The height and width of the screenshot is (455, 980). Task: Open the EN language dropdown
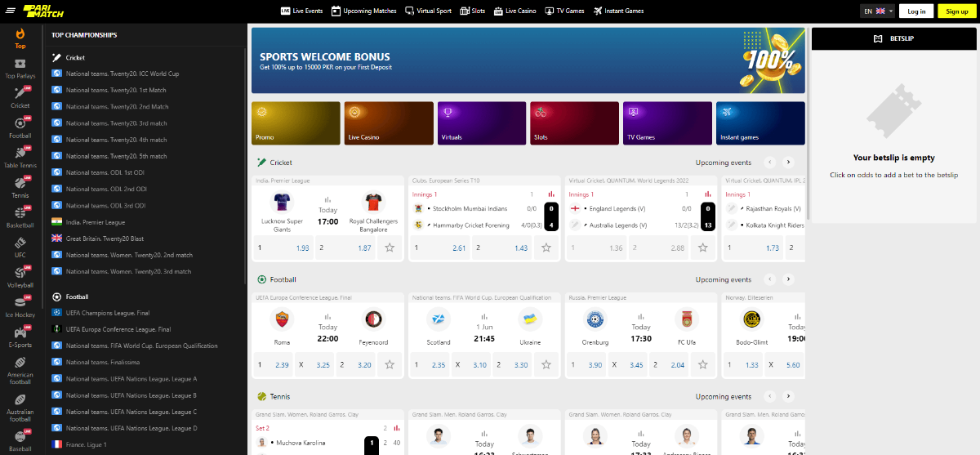coord(878,11)
